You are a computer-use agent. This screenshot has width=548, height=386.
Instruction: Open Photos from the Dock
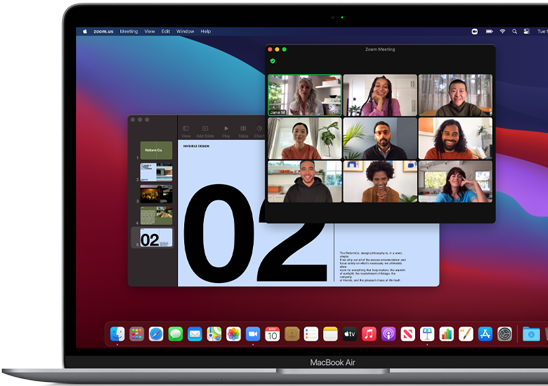tap(233, 334)
